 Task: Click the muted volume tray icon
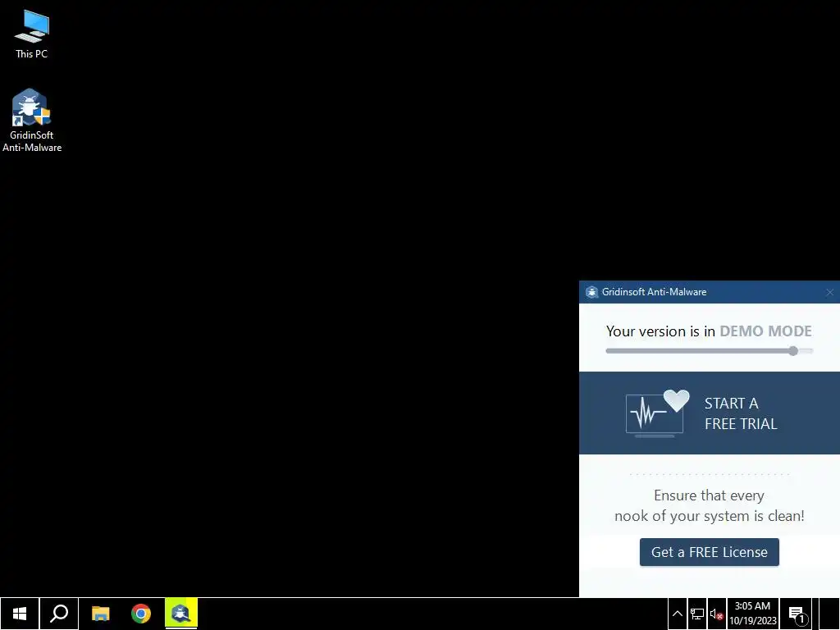pyautogui.click(x=717, y=614)
